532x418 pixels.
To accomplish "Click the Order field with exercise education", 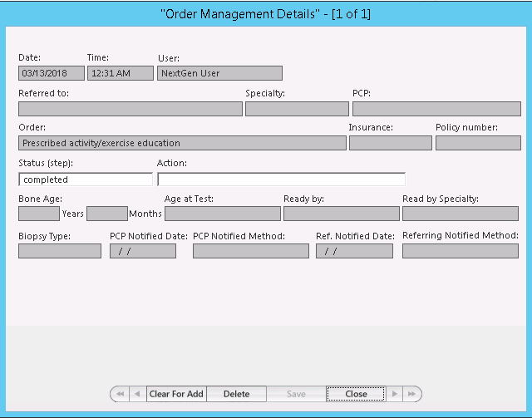I will (x=183, y=143).
